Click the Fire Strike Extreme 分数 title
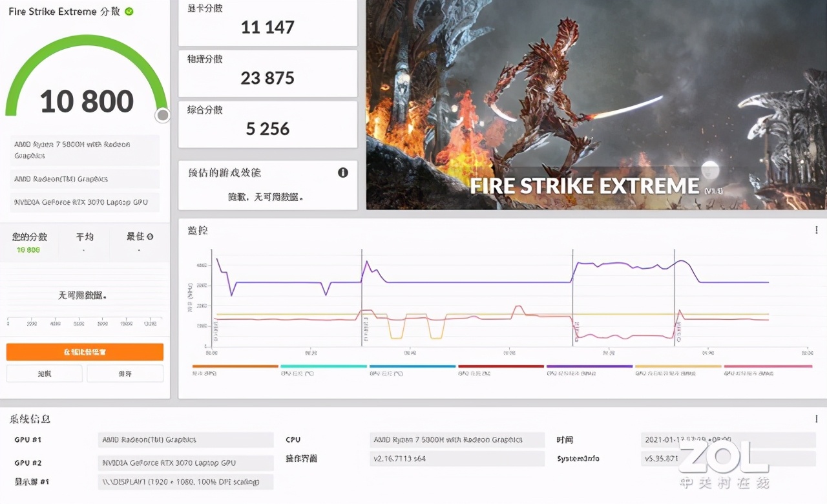The width and height of the screenshot is (827, 504). point(64,12)
